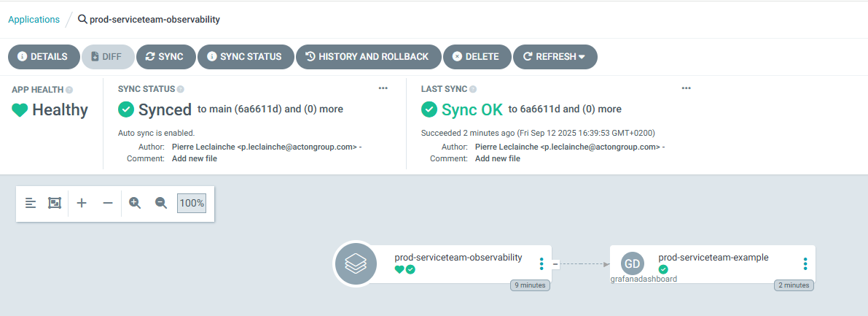The image size is (868, 316).
Task: Open Last Sync panel three-dot menu
Action: point(686,88)
